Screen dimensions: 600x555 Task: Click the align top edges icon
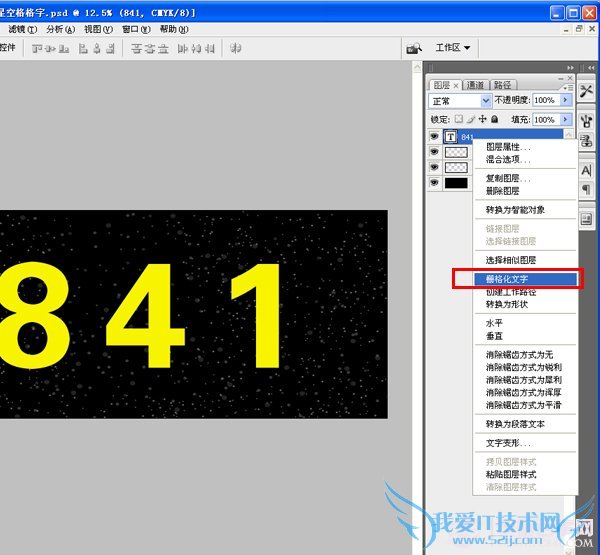(37, 49)
